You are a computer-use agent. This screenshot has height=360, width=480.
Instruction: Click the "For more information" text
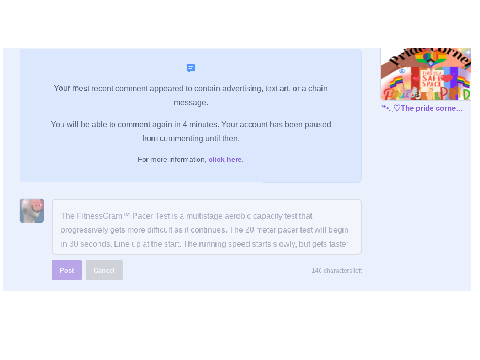[x=172, y=160]
